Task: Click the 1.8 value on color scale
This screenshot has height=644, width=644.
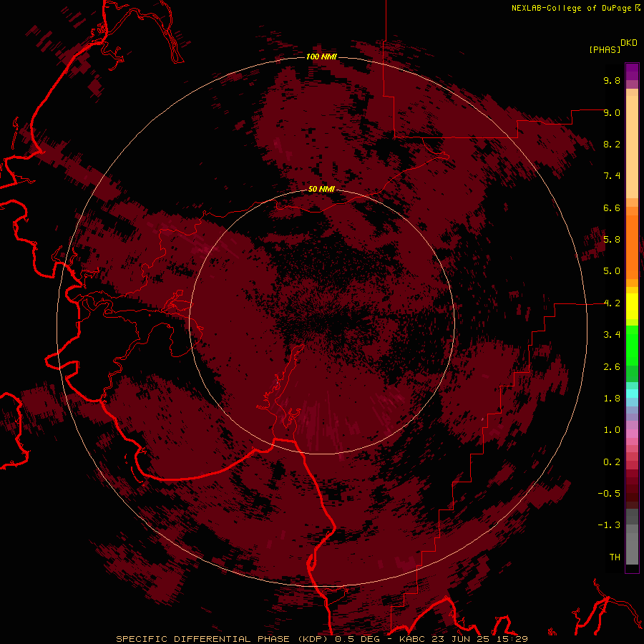Action: 612,399
